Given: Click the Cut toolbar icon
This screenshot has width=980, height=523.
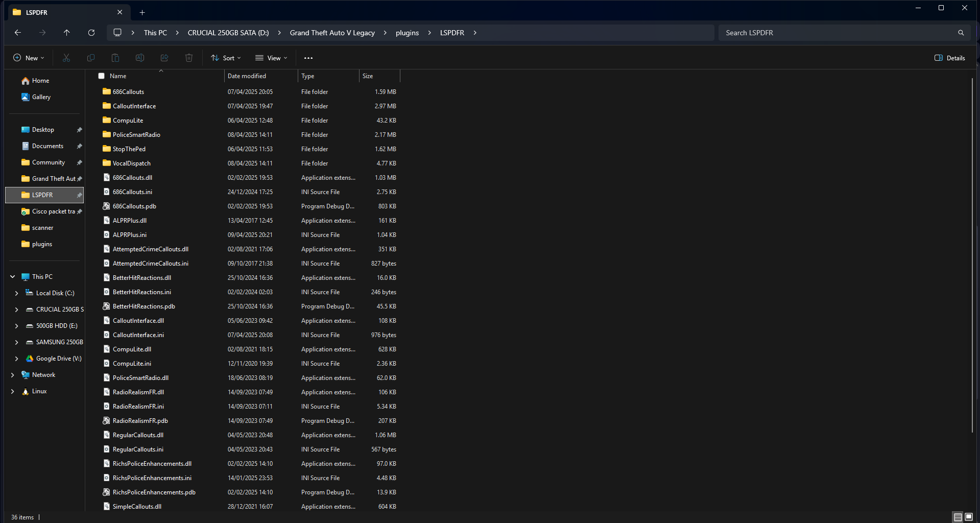Looking at the screenshot, I should [66, 58].
